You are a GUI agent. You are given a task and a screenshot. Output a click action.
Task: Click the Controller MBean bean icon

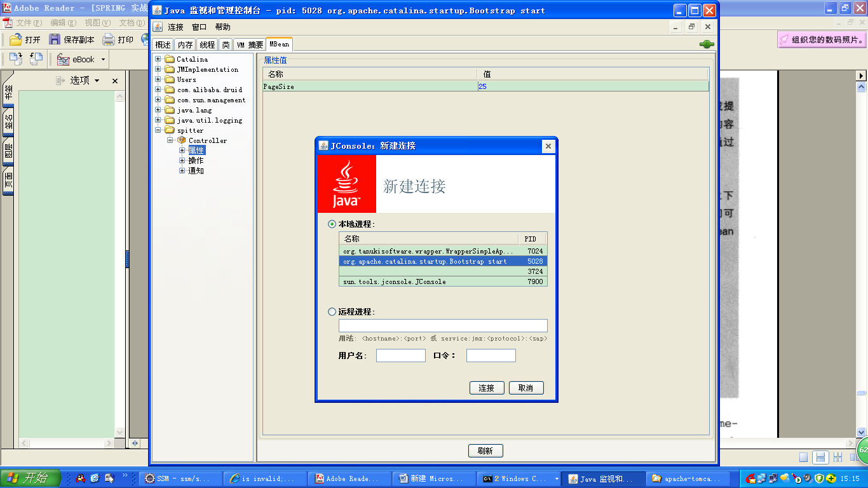pyautogui.click(x=182, y=140)
